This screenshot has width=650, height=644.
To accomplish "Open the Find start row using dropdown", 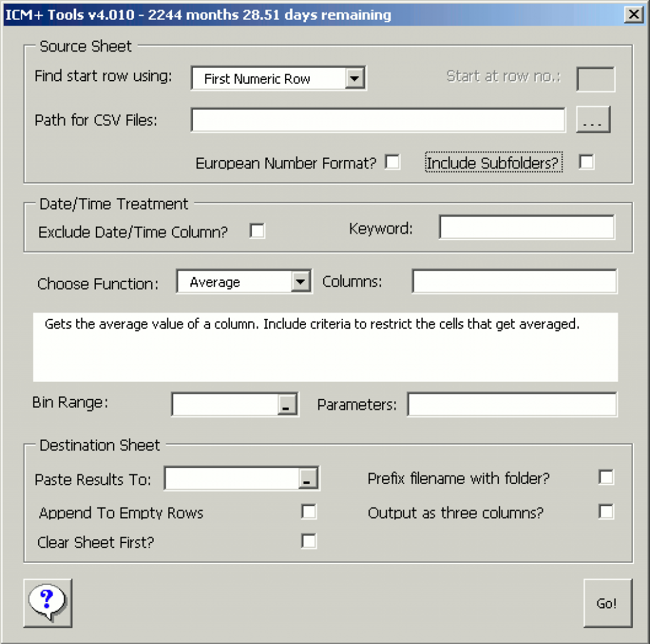I will 355,79.
